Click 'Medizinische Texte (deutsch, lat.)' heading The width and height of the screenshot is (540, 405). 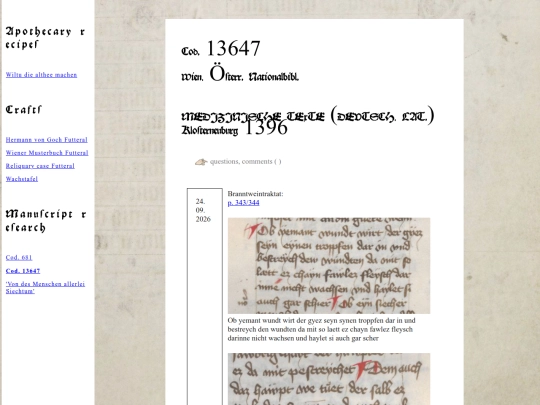308,116
